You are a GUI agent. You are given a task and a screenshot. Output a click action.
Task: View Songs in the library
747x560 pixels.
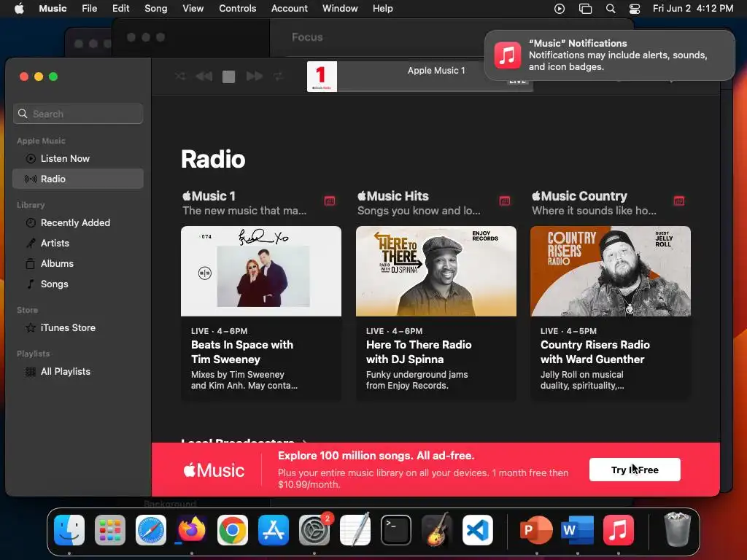click(x=78, y=284)
